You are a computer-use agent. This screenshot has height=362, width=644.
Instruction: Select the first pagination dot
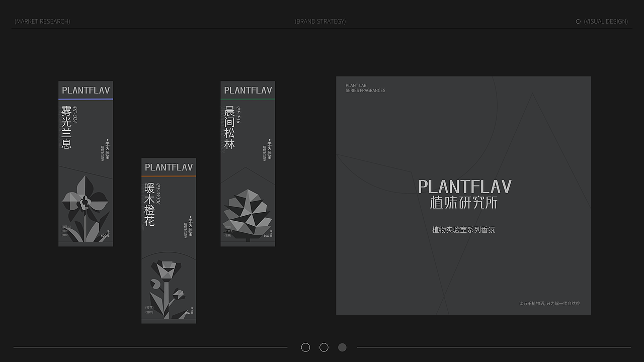(305, 347)
